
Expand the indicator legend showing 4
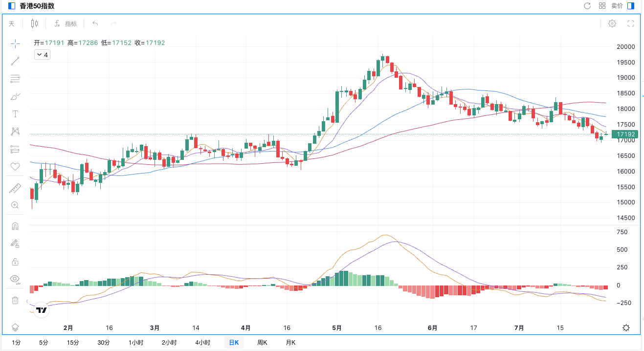pos(43,55)
